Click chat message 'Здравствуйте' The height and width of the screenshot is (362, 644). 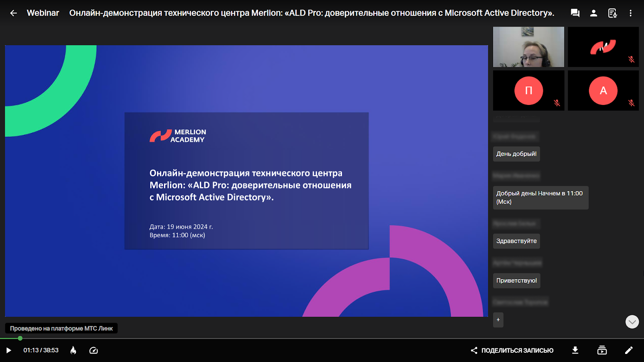tap(516, 241)
